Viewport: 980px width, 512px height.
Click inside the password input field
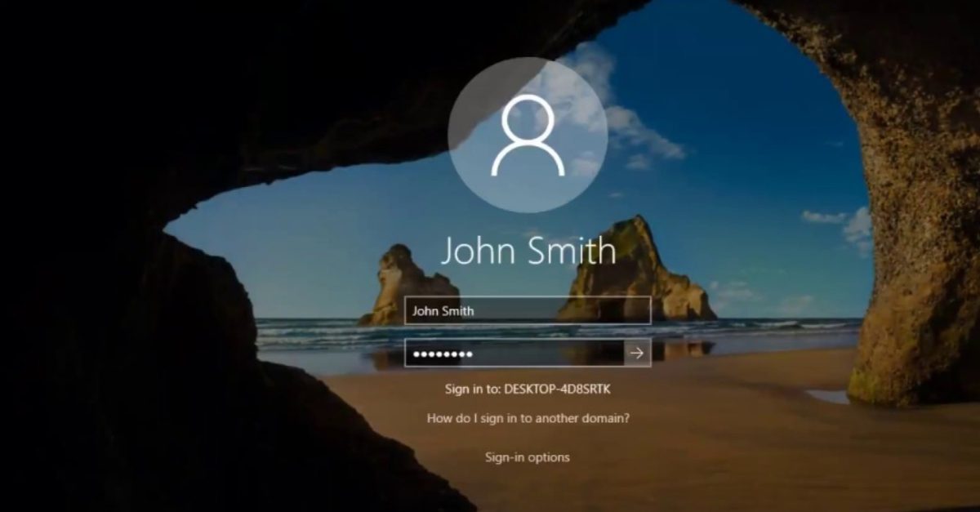coord(514,353)
